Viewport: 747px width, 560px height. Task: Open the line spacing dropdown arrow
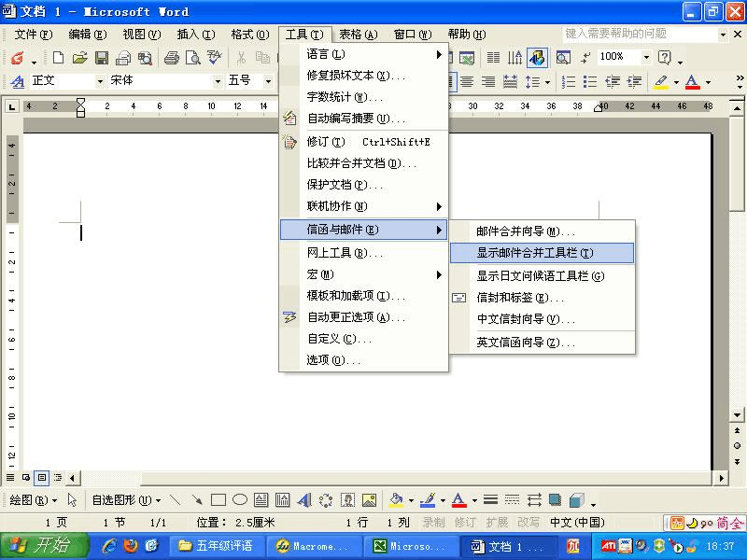[x=547, y=82]
